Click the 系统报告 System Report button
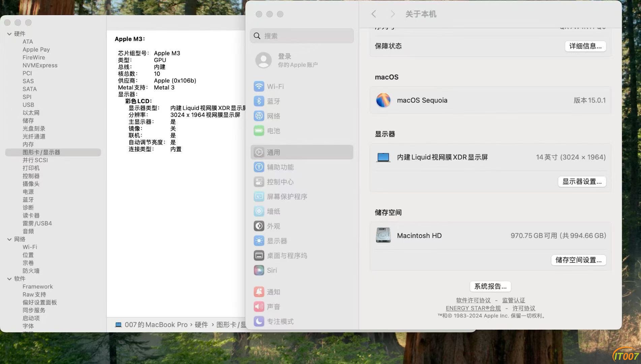 pos(490,286)
